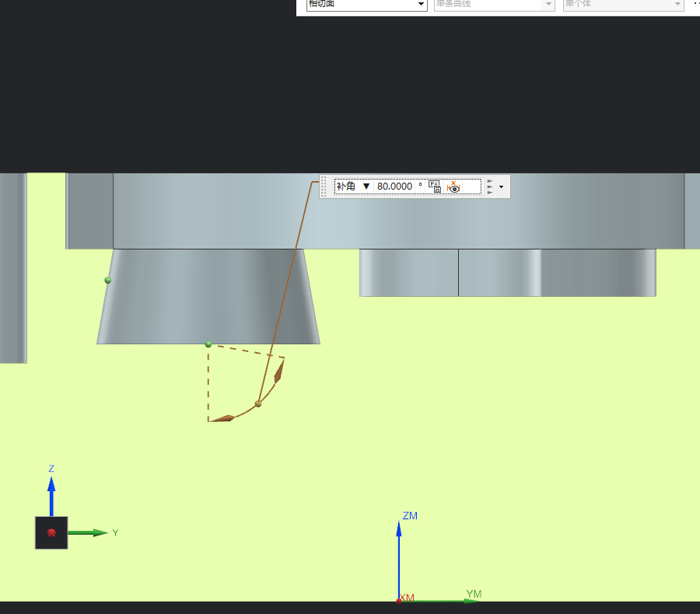Click the YM axis of the WCS
This screenshot has height=614, width=700.
pos(441,601)
